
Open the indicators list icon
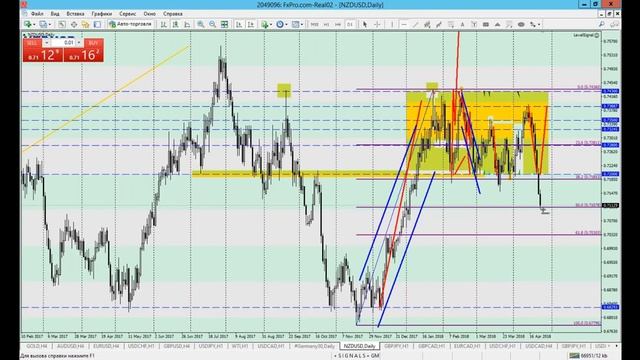[x=265, y=24]
